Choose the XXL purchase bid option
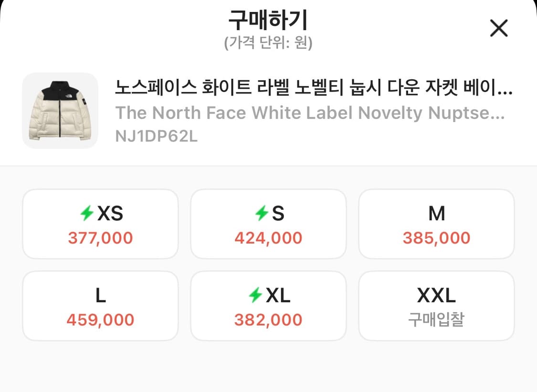Image resolution: width=537 pixels, height=392 pixels. tap(436, 306)
